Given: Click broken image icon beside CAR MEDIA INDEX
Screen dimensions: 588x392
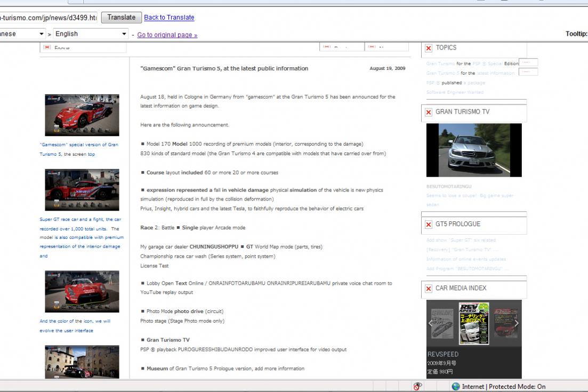Looking at the screenshot, I should pos(429,289).
